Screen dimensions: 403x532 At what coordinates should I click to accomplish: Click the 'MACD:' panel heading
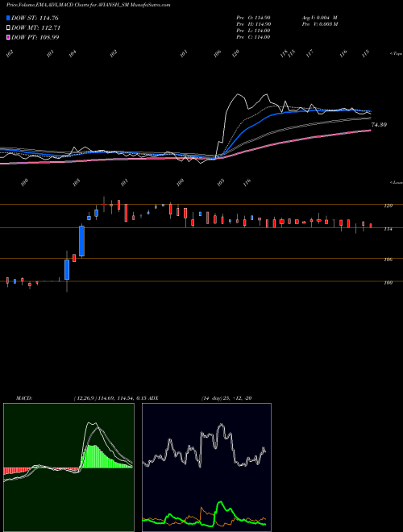(24, 398)
